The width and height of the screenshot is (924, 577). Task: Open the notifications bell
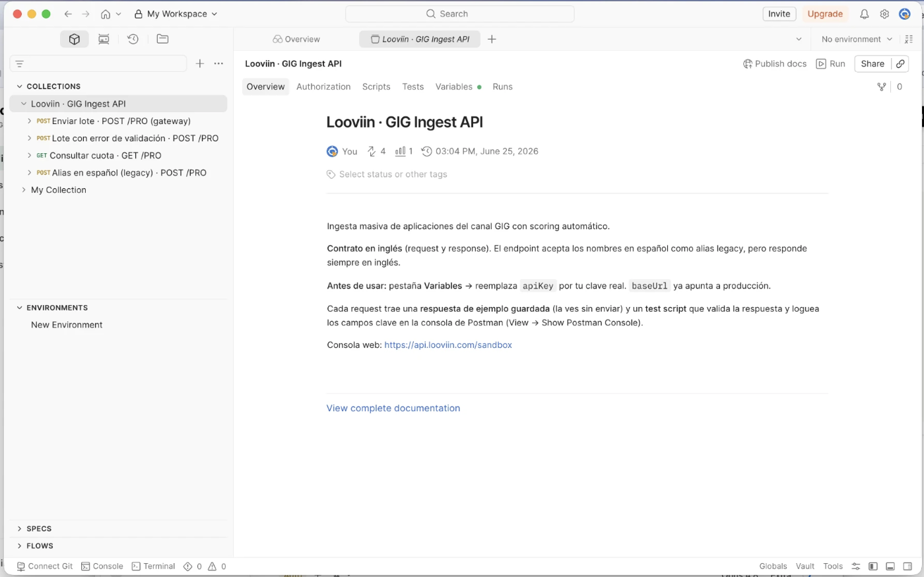[x=864, y=14]
